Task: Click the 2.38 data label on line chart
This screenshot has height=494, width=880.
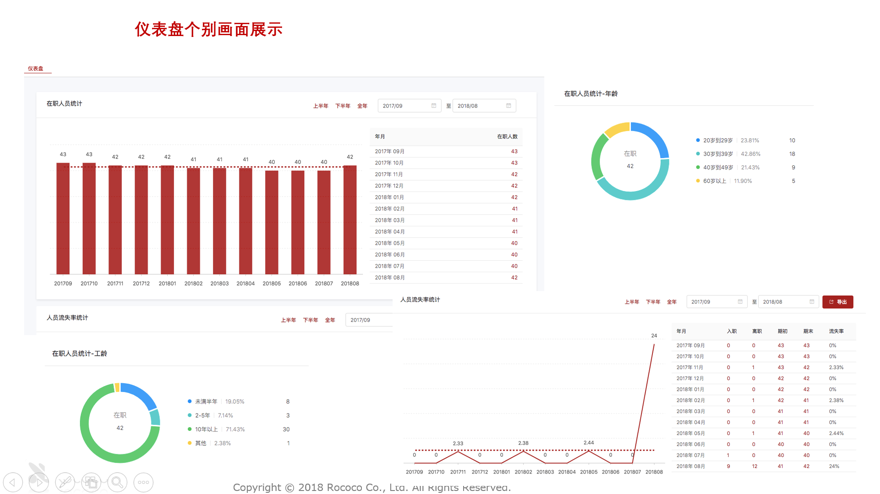Action: click(x=523, y=443)
